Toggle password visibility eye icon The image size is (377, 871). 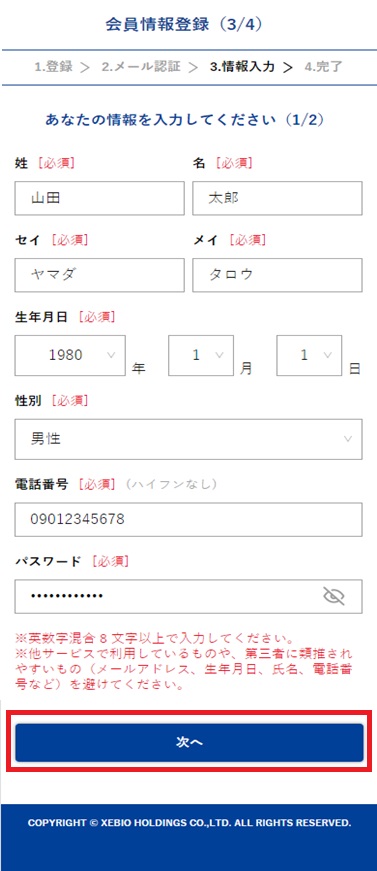pos(334,596)
